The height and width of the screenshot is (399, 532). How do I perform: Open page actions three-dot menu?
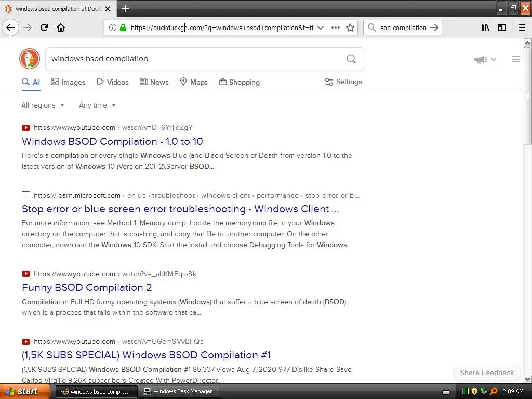point(335,28)
